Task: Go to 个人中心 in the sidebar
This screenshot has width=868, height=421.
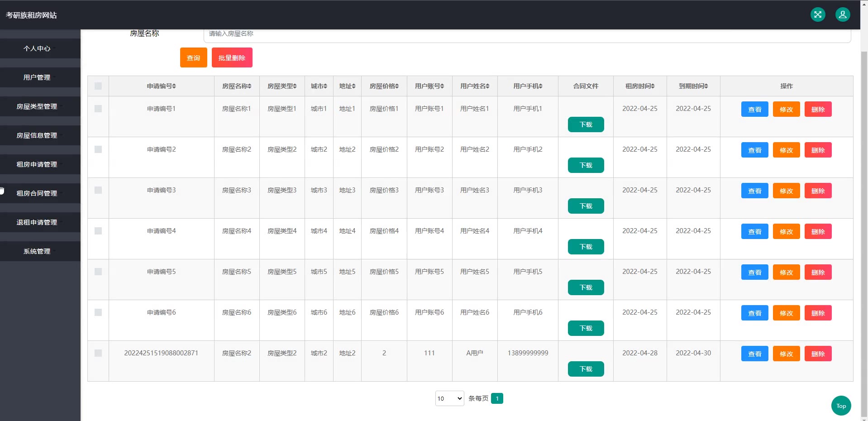Action: [37, 48]
